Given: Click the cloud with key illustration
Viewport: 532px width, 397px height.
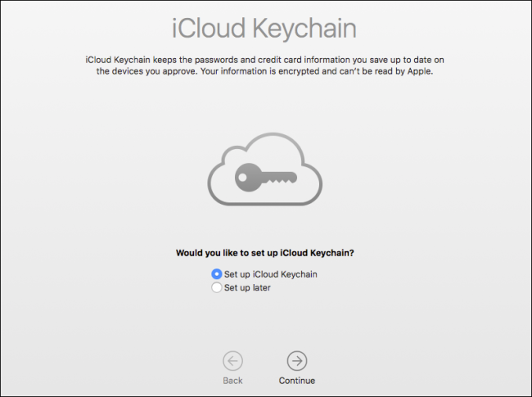Looking at the screenshot, I should point(265,169).
